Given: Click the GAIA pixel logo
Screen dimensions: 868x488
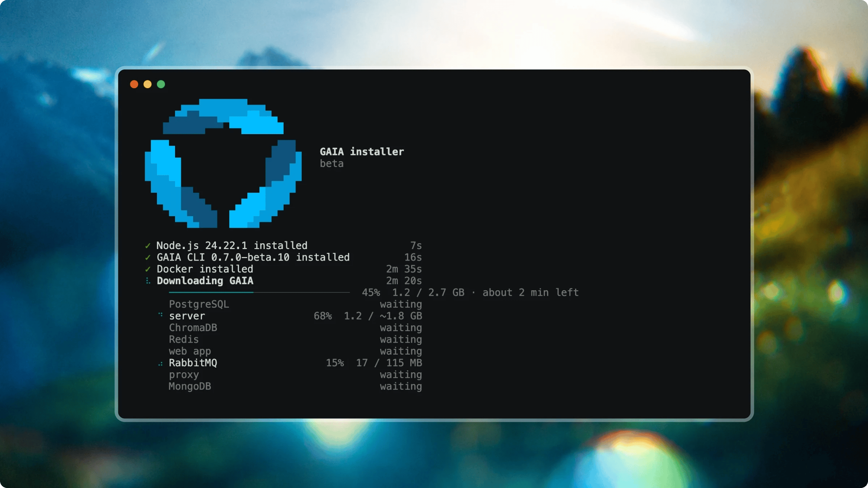Looking at the screenshot, I should (223, 163).
